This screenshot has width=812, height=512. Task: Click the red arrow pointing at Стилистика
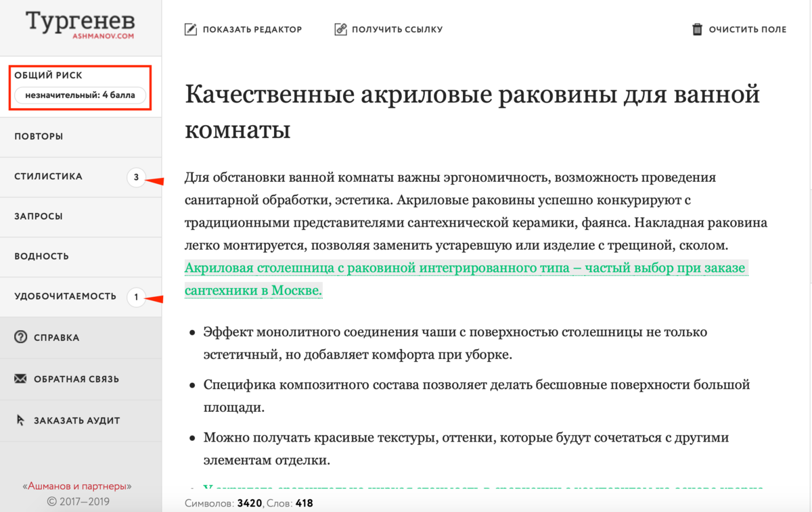(155, 180)
